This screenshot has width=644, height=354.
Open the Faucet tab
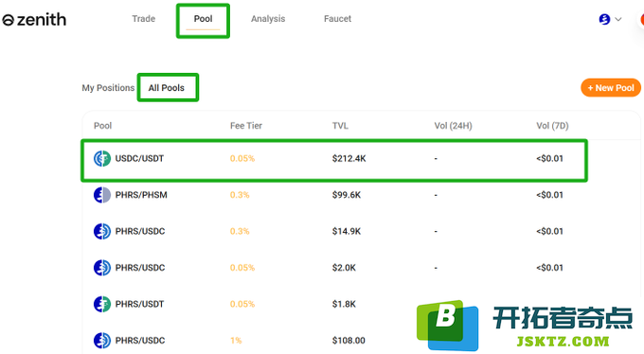pos(337,19)
